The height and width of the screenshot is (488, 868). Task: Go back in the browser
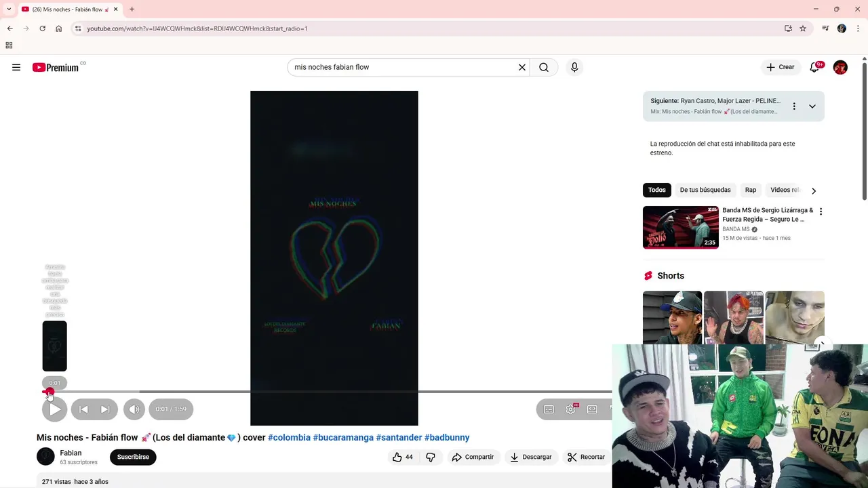pos(9,28)
